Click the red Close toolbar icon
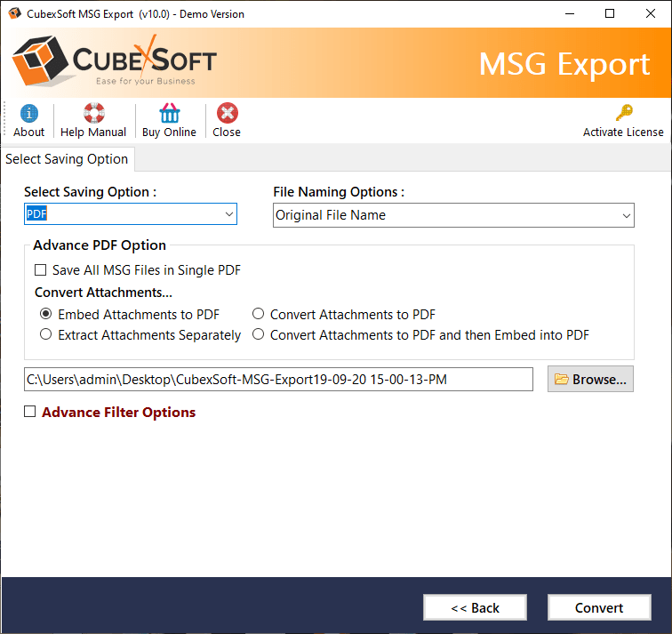This screenshot has height=634, width=672. tap(228, 113)
